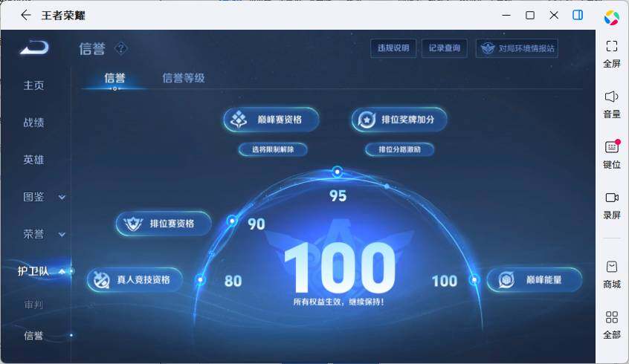This screenshot has width=629, height=364.
Task: Open 键位 keyboard mapping icon
Action: pos(611,147)
